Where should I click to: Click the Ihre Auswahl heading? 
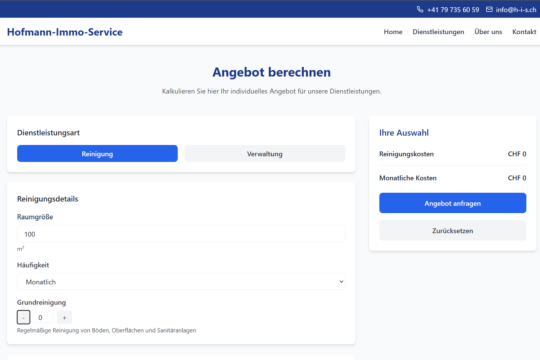tap(404, 133)
